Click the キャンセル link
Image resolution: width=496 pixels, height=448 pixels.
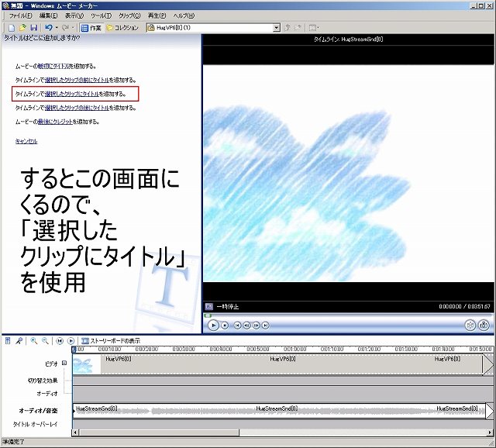click(x=26, y=141)
